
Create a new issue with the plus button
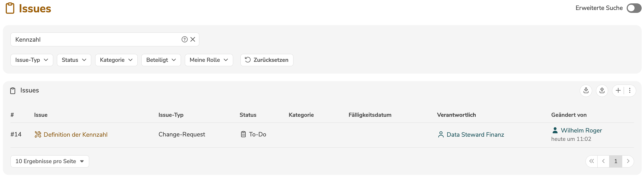[x=618, y=91]
